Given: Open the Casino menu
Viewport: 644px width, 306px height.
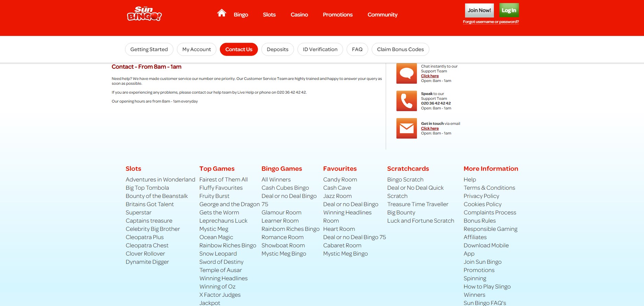Looking at the screenshot, I should 299,15.
